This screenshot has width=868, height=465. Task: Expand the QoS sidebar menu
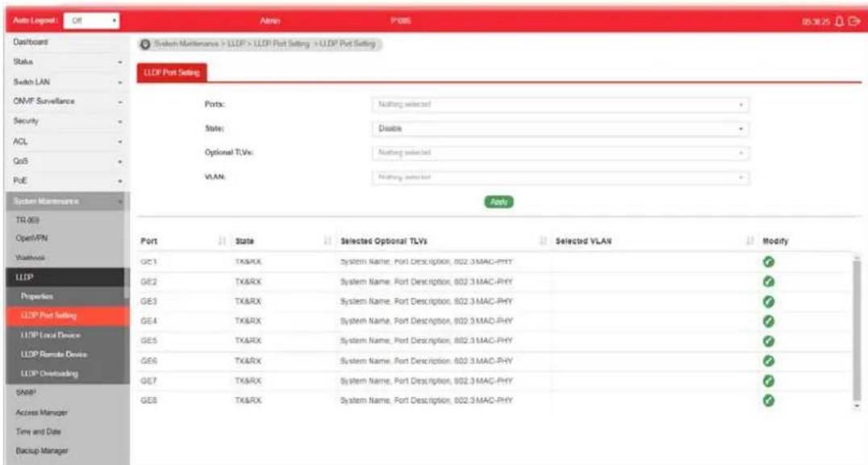pos(68,161)
